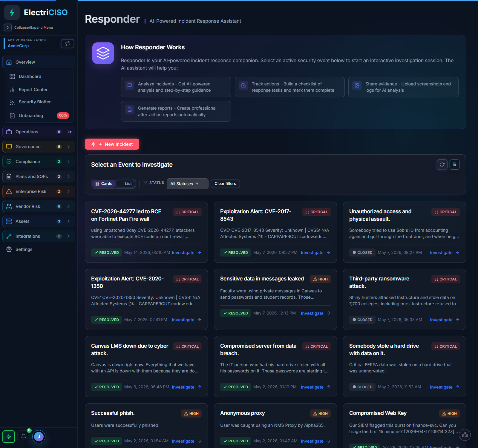Open Integrations in the sidebar
Image resolution: width=478 pixels, height=448 pixels.
[x=39, y=236]
